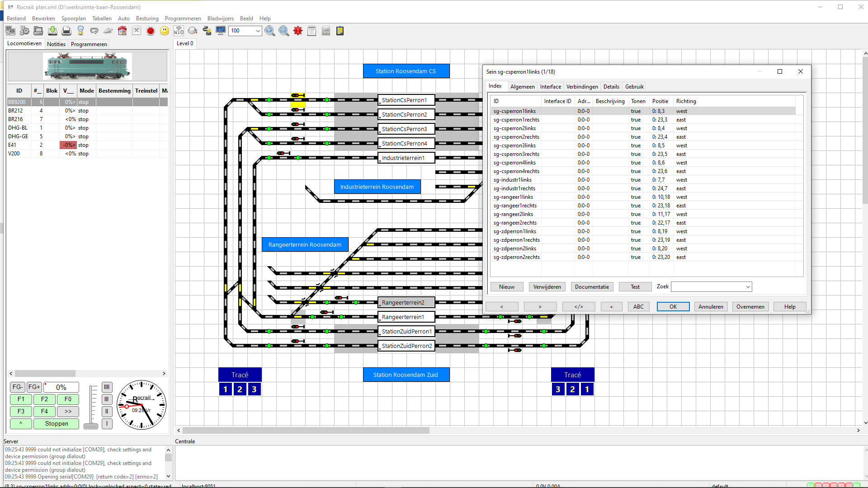The image size is (868, 488).
Task: Click the yellow smiley face toolbar icon
Action: click(165, 31)
